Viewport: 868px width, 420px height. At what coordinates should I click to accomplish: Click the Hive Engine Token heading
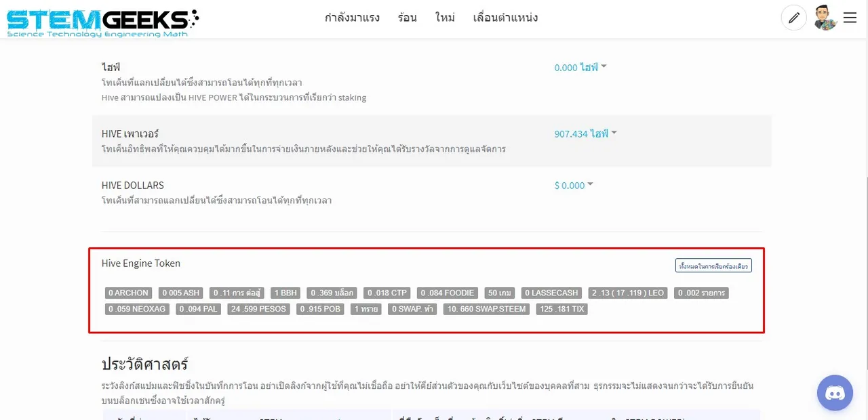[x=141, y=264]
